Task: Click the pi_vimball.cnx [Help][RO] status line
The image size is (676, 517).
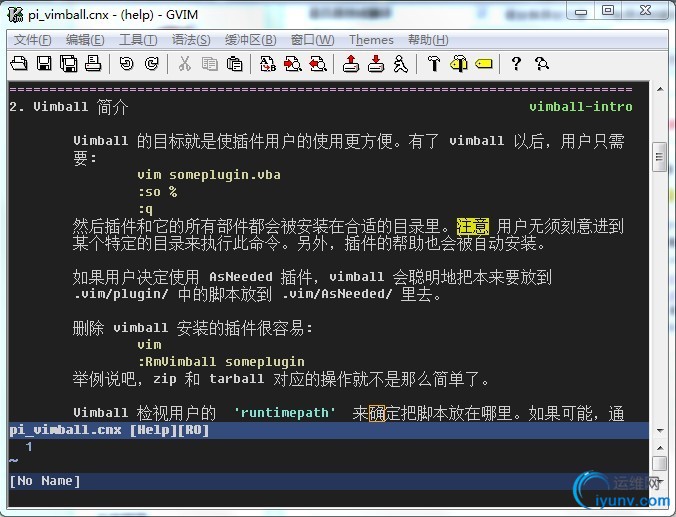Action: [329, 430]
